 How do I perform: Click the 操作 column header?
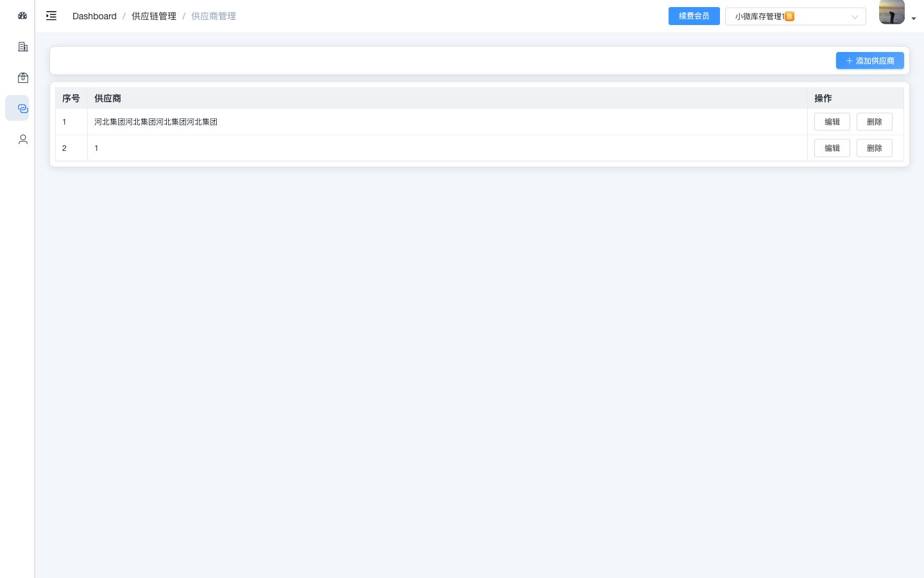(855, 98)
